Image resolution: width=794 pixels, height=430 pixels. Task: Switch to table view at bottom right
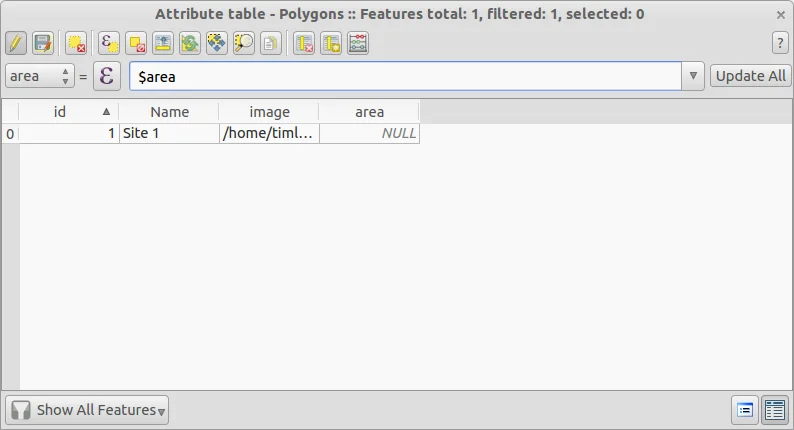tap(775, 409)
